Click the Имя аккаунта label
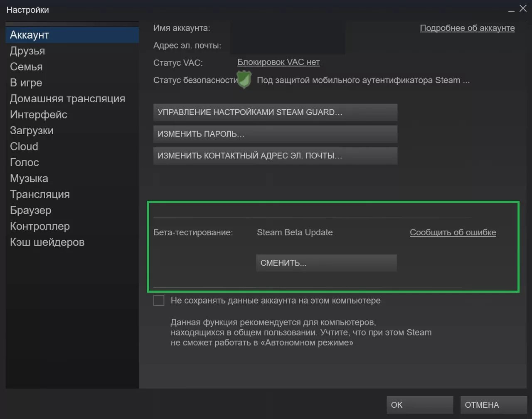The image size is (532, 419). tap(182, 28)
